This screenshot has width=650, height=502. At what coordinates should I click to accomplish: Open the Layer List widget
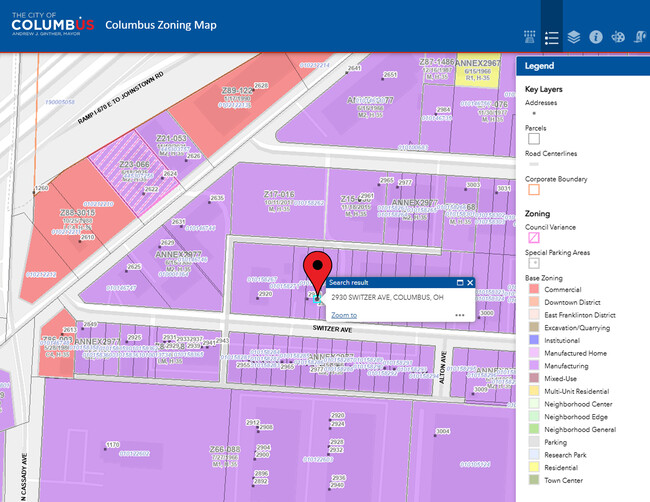click(574, 37)
